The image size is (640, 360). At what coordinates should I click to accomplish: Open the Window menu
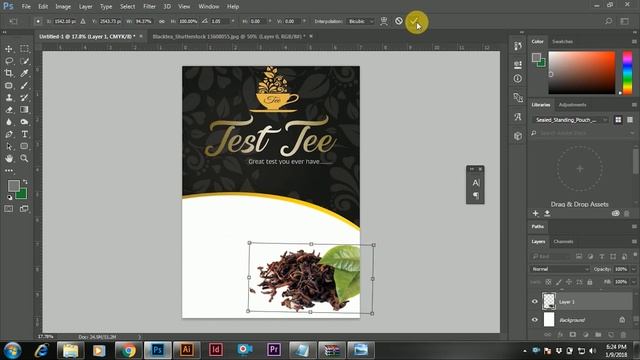click(x=209, y=7)
